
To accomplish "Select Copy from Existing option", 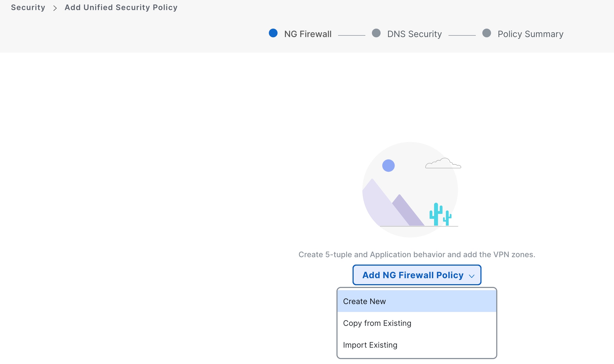I will pyautogui.click(x=377, y=323).
